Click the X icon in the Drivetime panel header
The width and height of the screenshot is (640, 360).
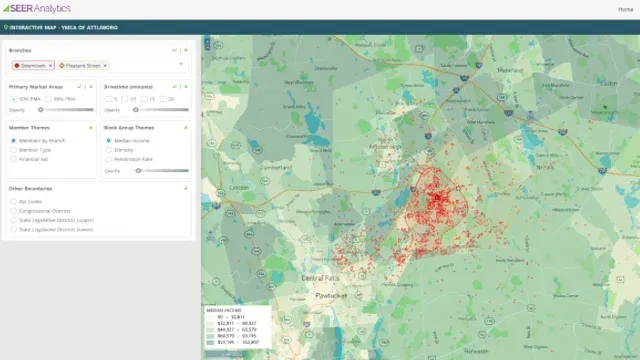(186, 87)
